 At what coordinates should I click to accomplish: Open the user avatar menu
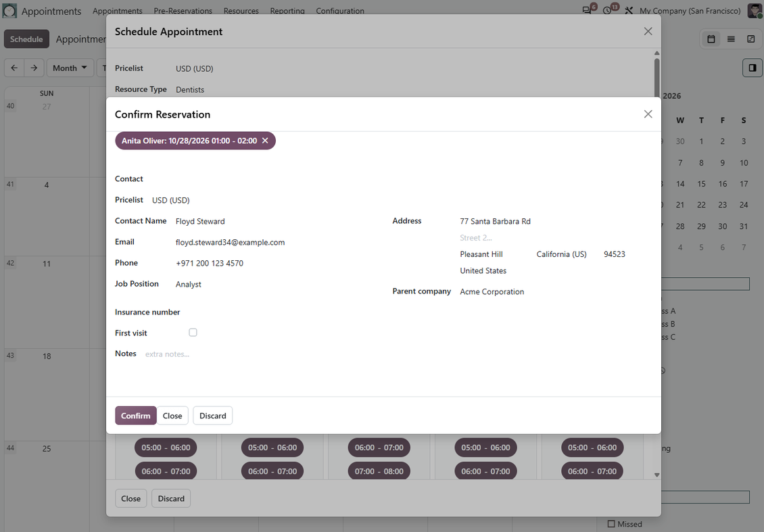pos(755,10)
